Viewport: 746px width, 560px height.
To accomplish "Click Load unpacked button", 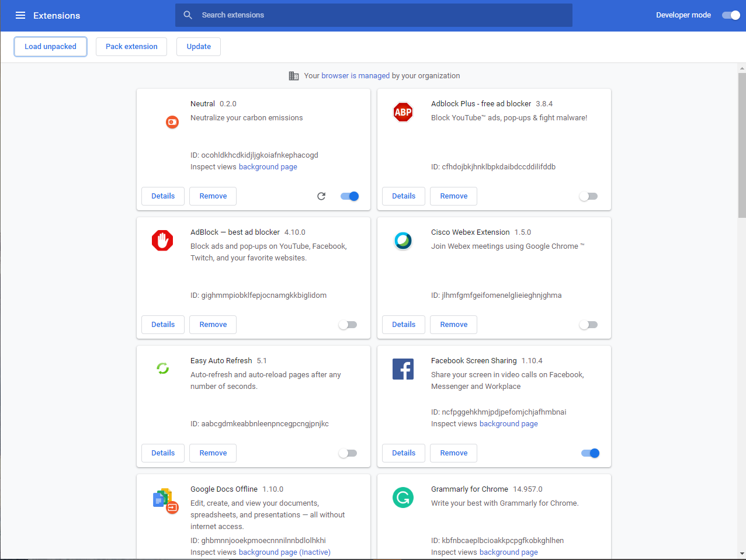I will (50, 47).
